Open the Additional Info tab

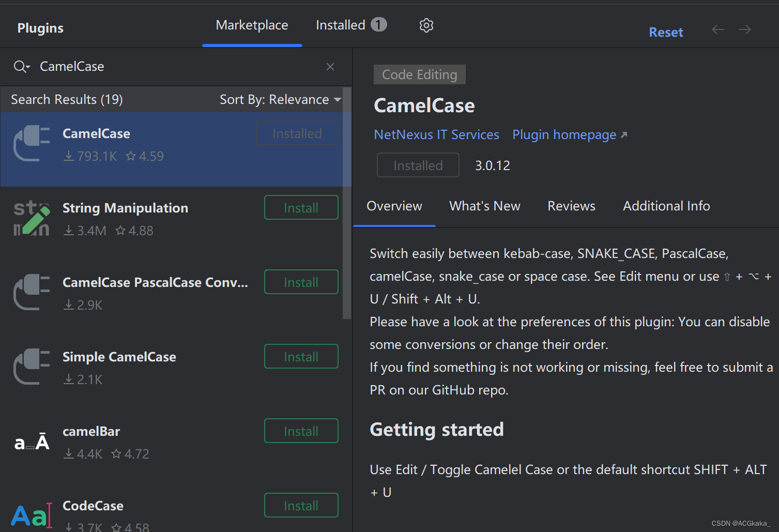point(666,206)
